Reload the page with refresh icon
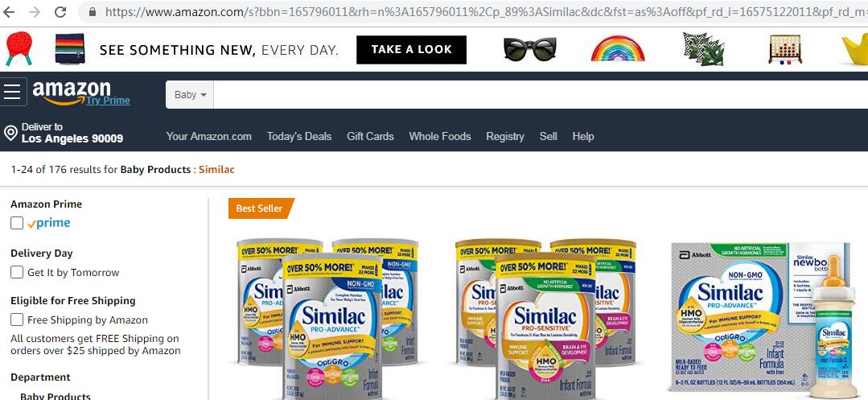Viewport: 868px width, 400px height. click(60, 12)
